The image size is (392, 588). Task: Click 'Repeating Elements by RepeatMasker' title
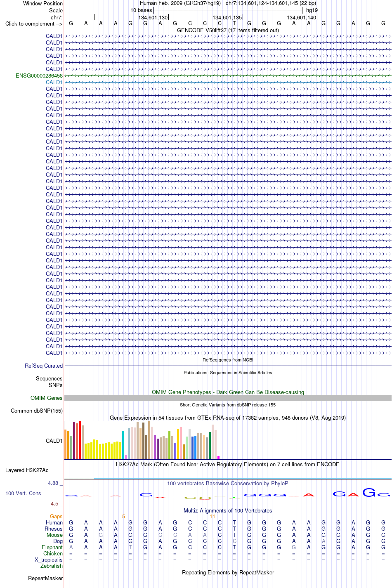pos(228,572)
